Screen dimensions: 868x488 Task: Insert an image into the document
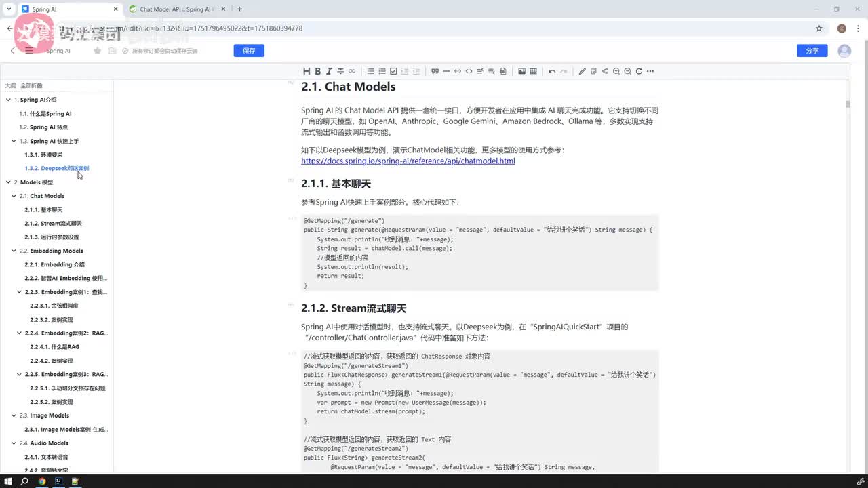tap(521, 71)
